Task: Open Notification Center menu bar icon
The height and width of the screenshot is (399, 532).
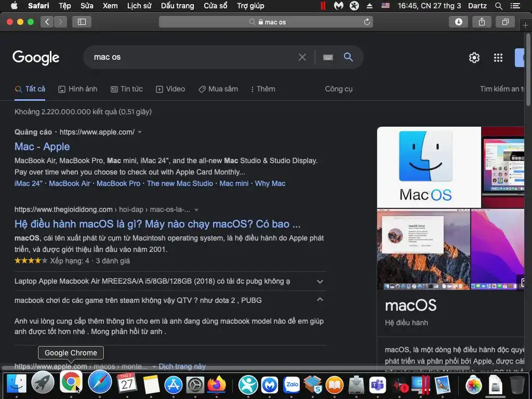Action: (x=515, y=6)
